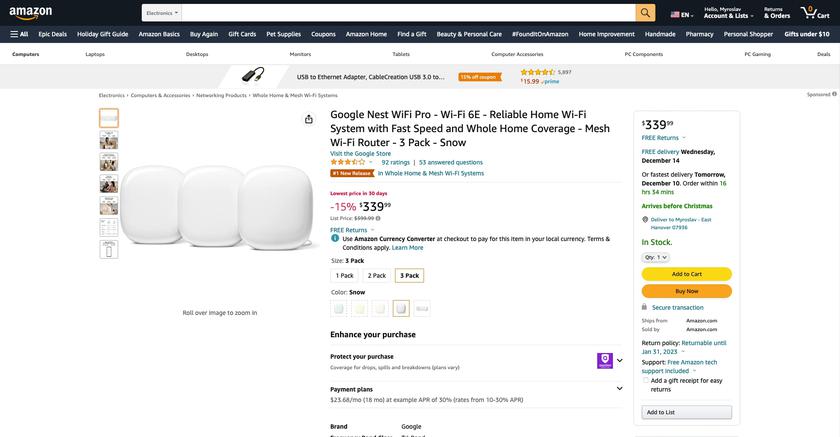Click the currency converter info icon
This screenshot has height=437, width=840.
pos(335,238)
